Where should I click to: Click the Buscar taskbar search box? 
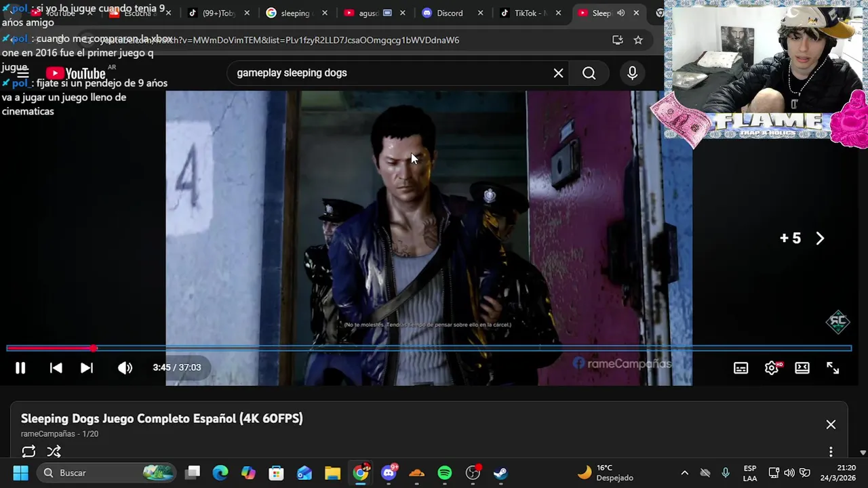tap(105, 472)
